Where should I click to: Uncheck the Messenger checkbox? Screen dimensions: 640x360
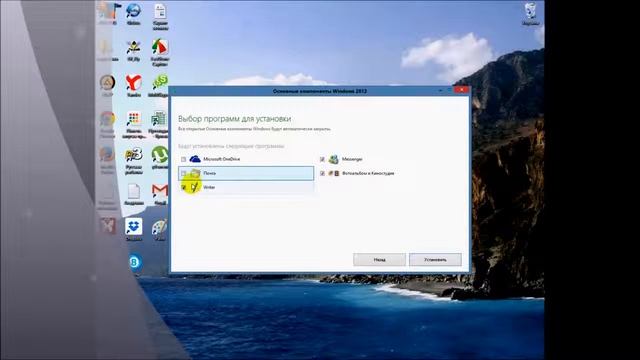pos(322,159)
